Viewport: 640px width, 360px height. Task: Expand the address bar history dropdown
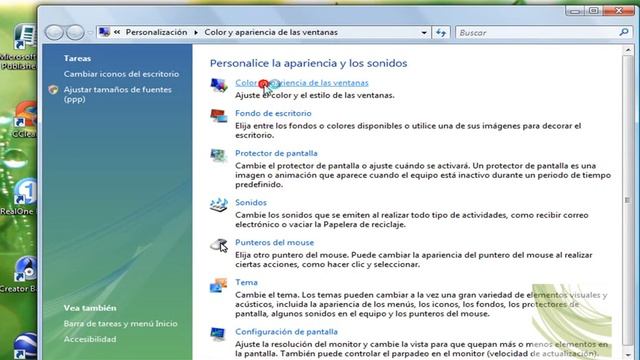(424, 33)
